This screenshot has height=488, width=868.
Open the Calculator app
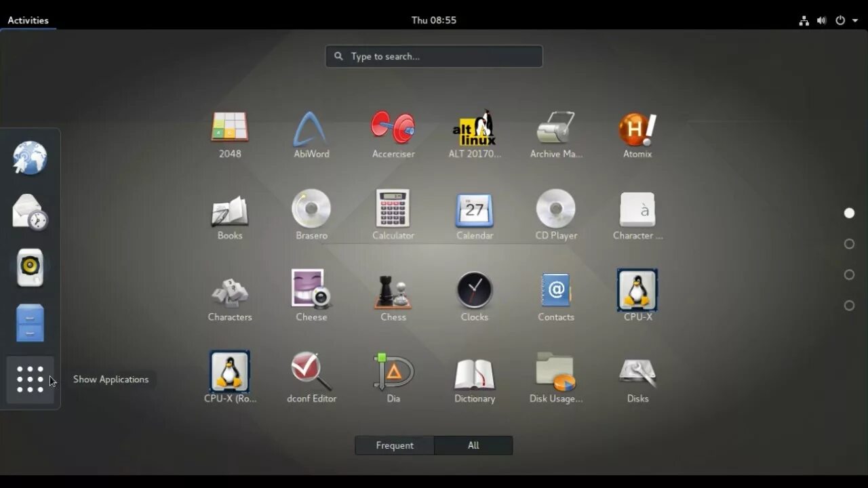[x=393, y=216]
